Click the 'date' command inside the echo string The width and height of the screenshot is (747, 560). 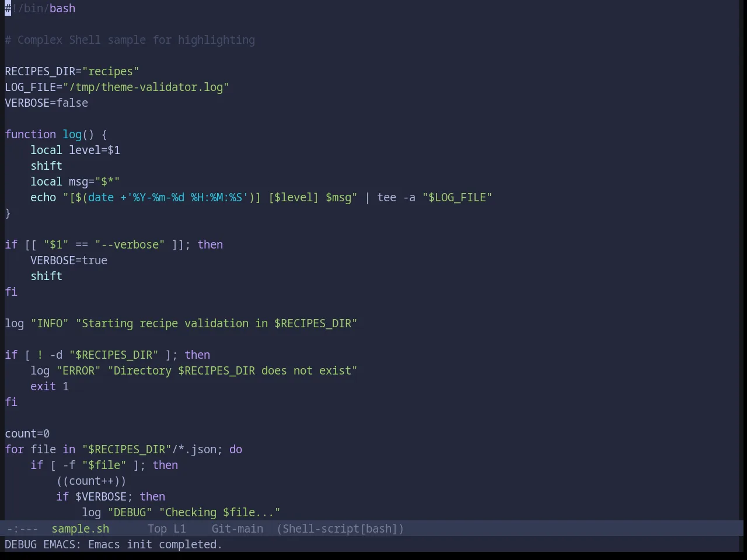point(101,197)
